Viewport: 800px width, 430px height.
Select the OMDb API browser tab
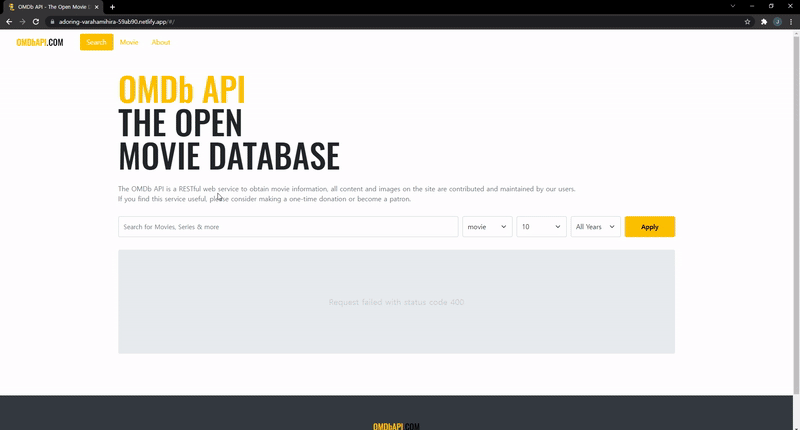pyautogui.click(x=52, y=7)
